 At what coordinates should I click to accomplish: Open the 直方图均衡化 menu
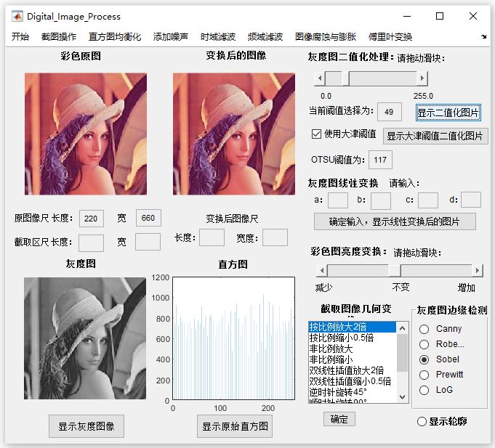115,37
